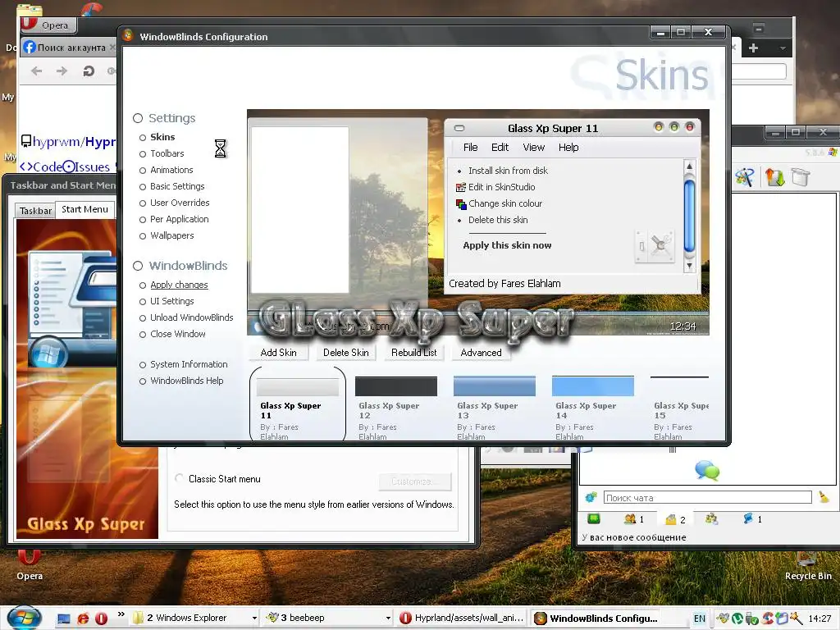840x630 pixels.
Task: Click the Apply changes link
Action: coord(179,285)
